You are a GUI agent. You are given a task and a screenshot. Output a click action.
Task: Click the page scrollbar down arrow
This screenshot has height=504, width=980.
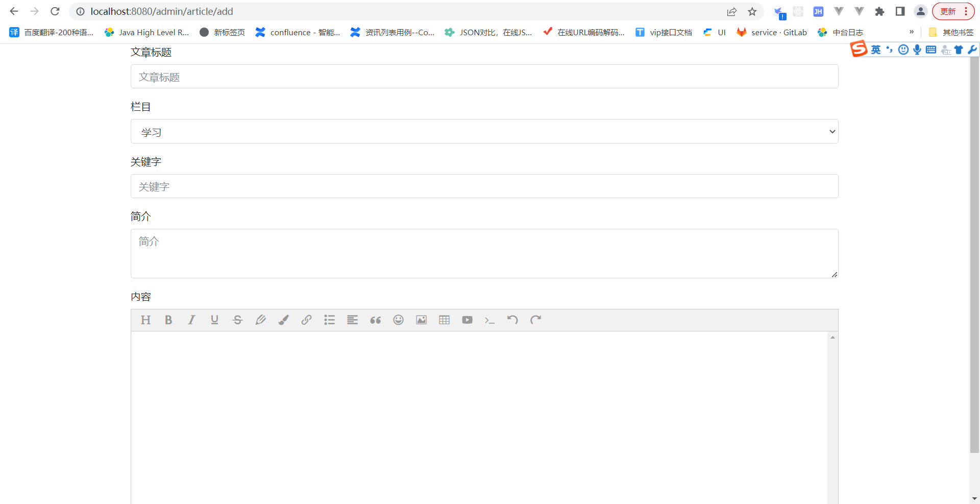pos(974,498)
